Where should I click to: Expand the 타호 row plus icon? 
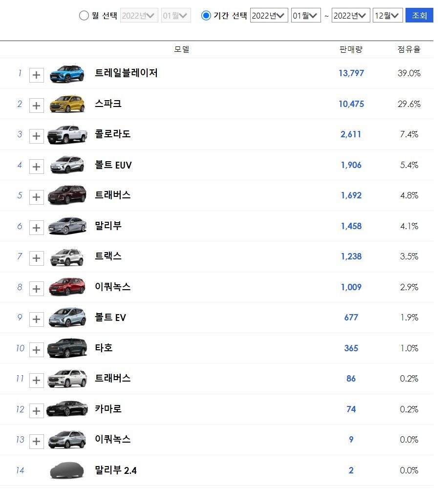[x=36, y=350]
